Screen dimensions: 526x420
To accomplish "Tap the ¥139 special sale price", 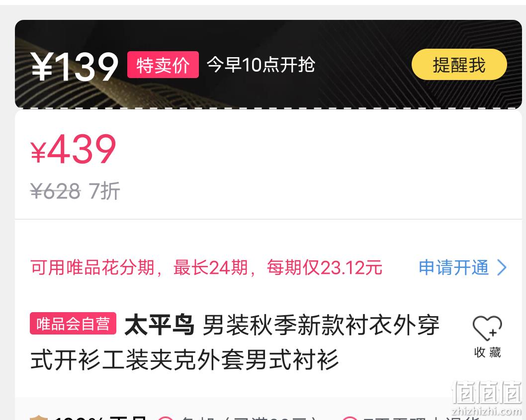I will pyautogui.click(x=75, y=67).
